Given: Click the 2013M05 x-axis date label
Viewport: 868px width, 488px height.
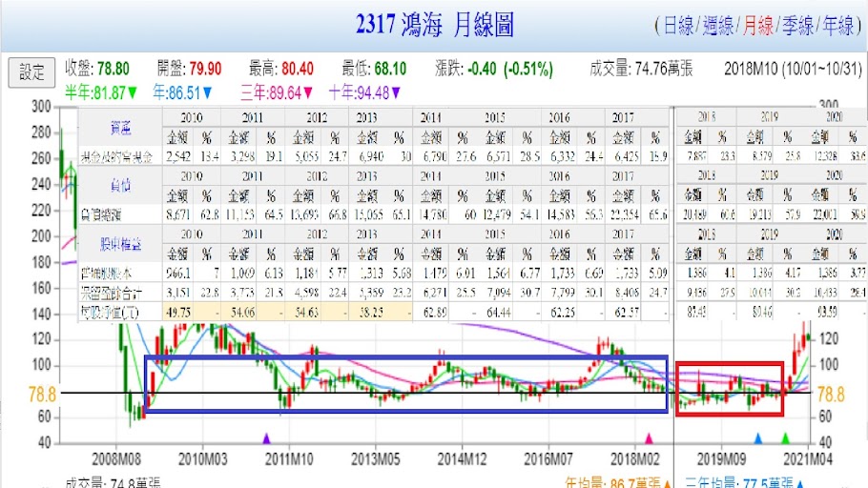Looking at the screenshot, I should 375,459.
